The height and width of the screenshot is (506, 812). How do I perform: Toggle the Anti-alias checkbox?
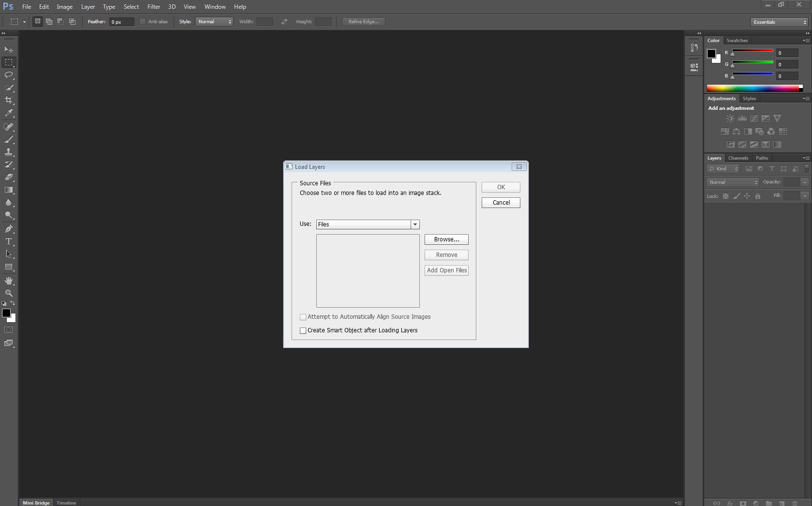[143, 22]
